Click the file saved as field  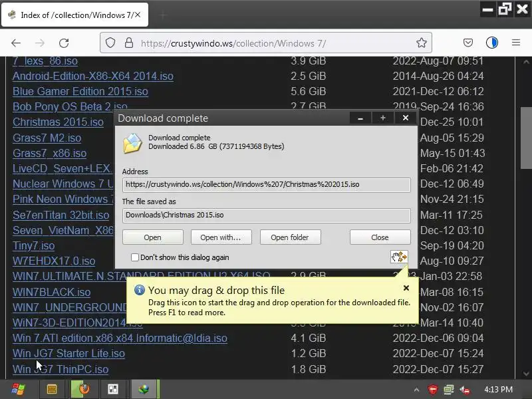coord(267,215)
